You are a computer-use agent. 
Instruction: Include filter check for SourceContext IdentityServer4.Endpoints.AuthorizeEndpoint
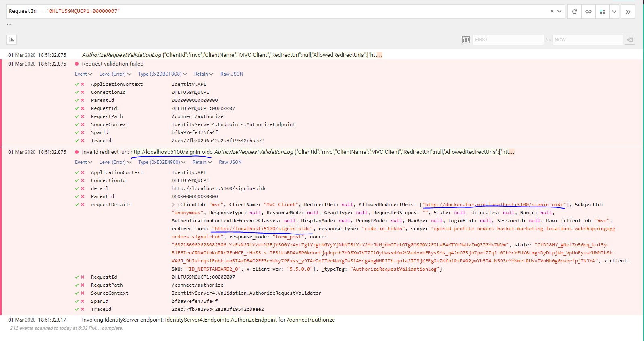[x=77, y=124]
